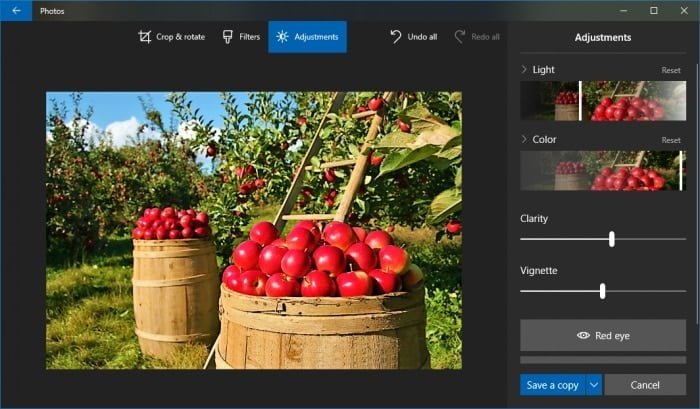Image resolution: width=700 pixels, height=409 pixels.
Task: Click Redo all
Action: (x=477, y=37)
